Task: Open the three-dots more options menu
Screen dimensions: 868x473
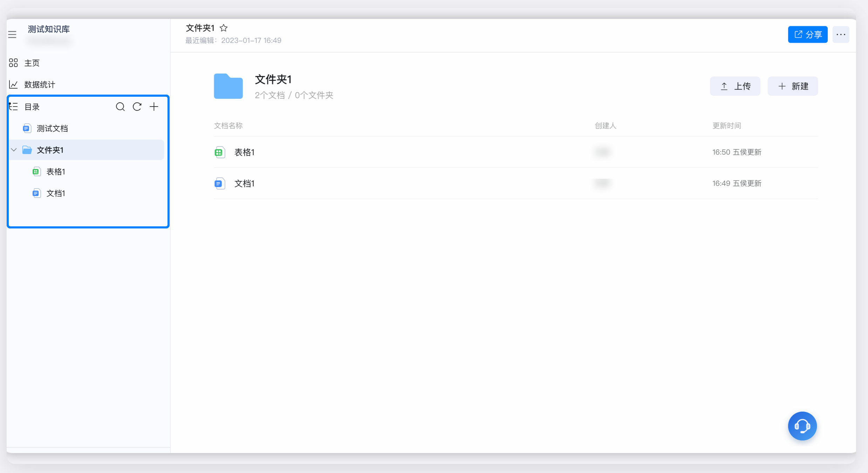Action: [x=841, y=34]
